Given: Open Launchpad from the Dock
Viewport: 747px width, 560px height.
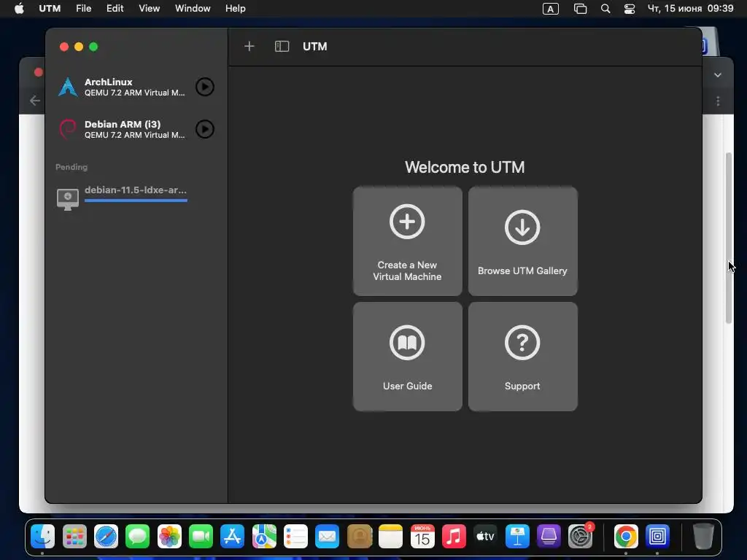Looking at the screenshot, I should (75, 537).
